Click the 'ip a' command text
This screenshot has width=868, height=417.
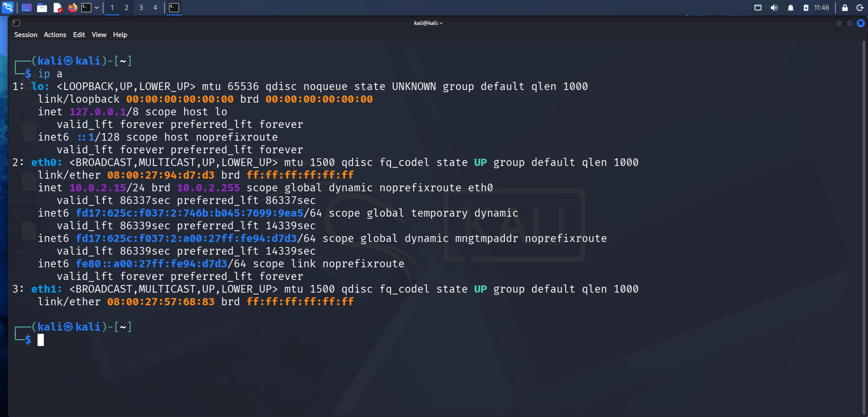50,74
